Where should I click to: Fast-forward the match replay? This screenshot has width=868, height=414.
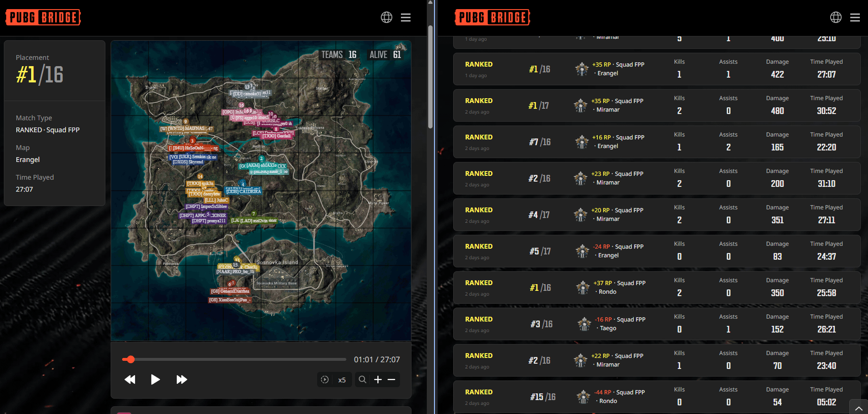(182, 379)
